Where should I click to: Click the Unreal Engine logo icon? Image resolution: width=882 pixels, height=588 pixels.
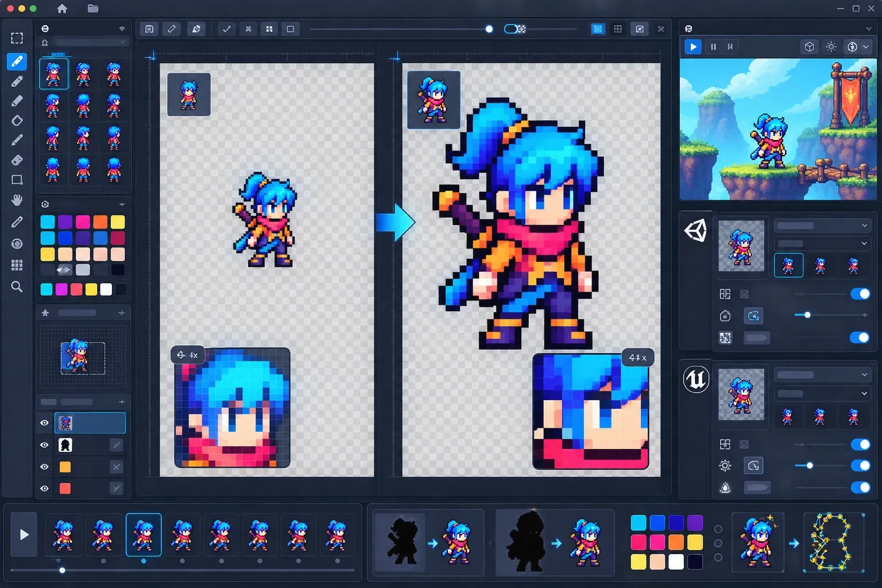696,380
